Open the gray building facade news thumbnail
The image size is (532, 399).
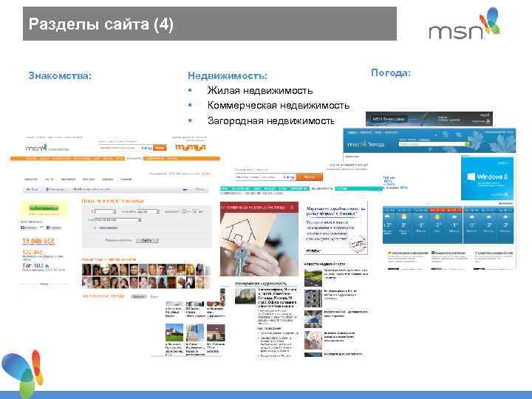click(313, 299)
